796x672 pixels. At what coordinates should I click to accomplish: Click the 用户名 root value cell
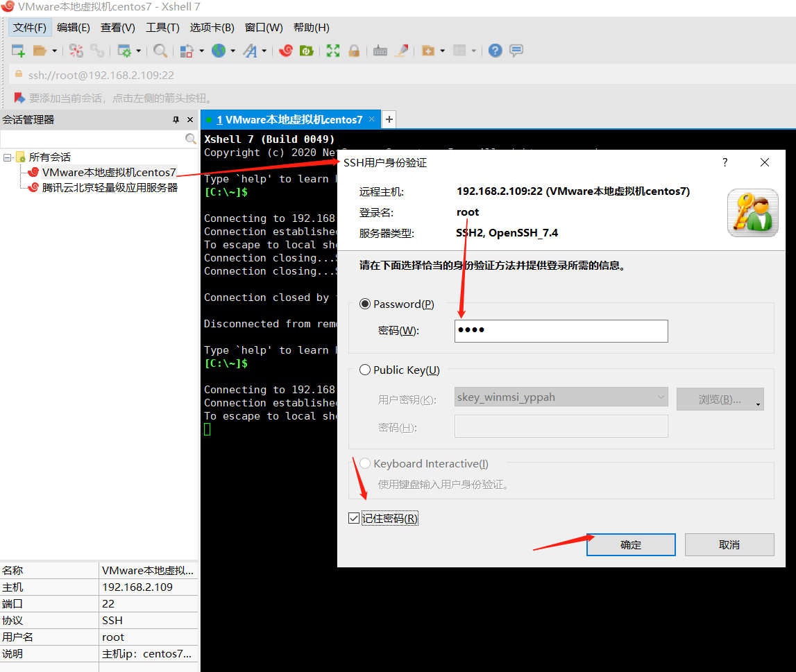pos(149,637)
